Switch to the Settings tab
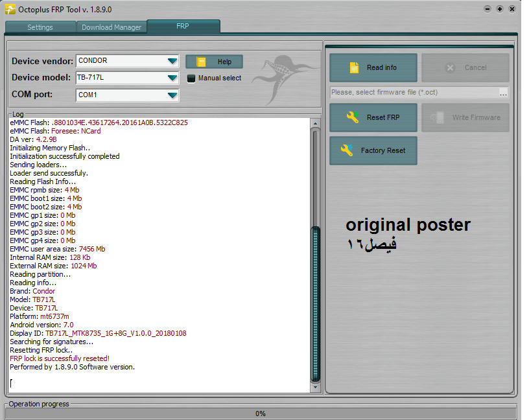 (x=40, y=27)
